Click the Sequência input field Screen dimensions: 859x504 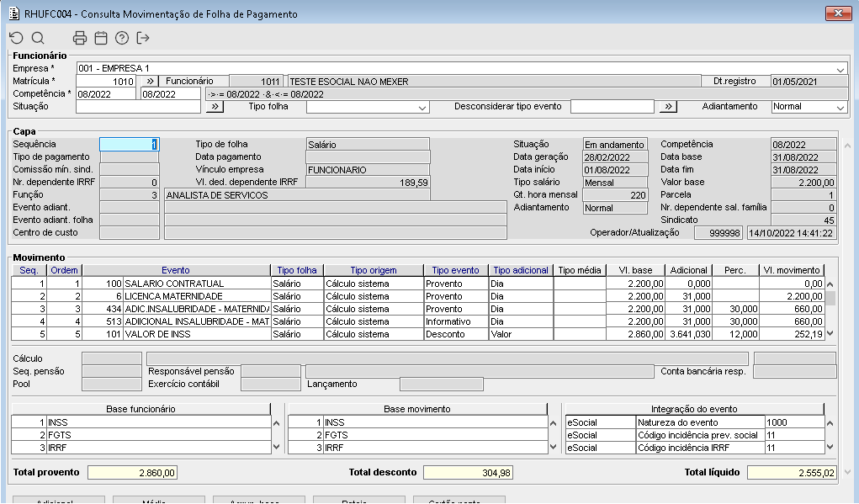[129, 145]
